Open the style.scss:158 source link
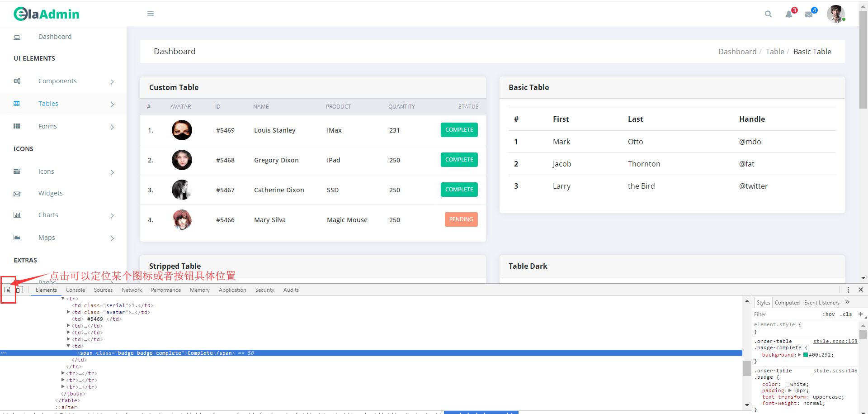 (x=835, y=342)
